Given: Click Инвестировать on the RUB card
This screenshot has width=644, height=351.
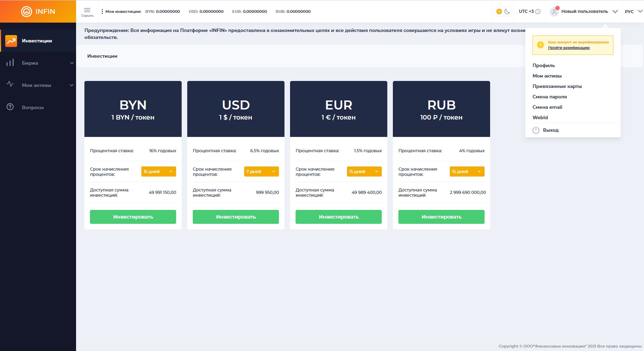Looking at the screenshot, I should 441,217.
